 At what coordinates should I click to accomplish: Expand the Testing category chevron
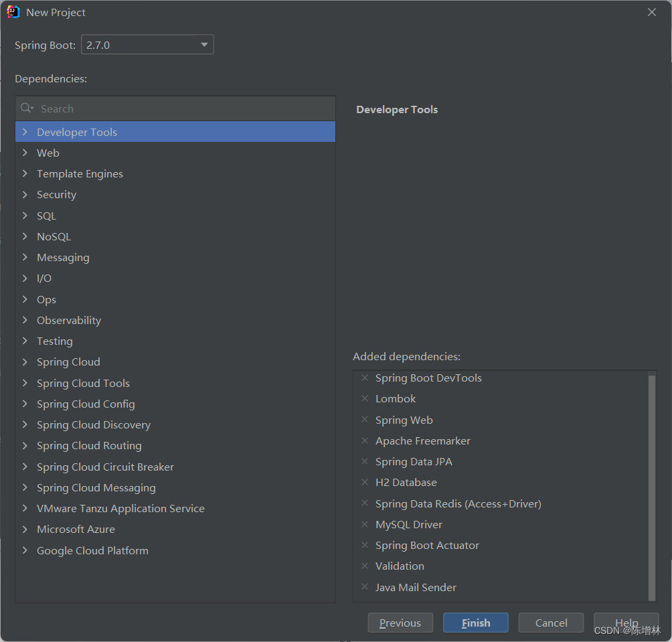click(25, 341)
